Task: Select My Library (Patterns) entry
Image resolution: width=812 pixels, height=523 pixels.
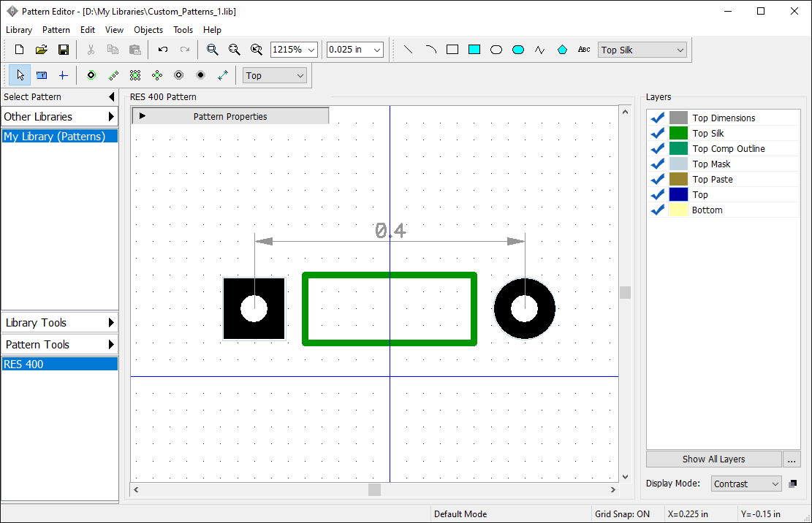Action: click(59, 137)
